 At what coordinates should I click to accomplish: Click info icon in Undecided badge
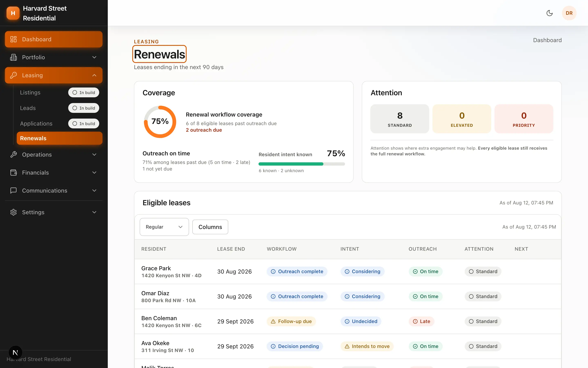tap(347, 321)
